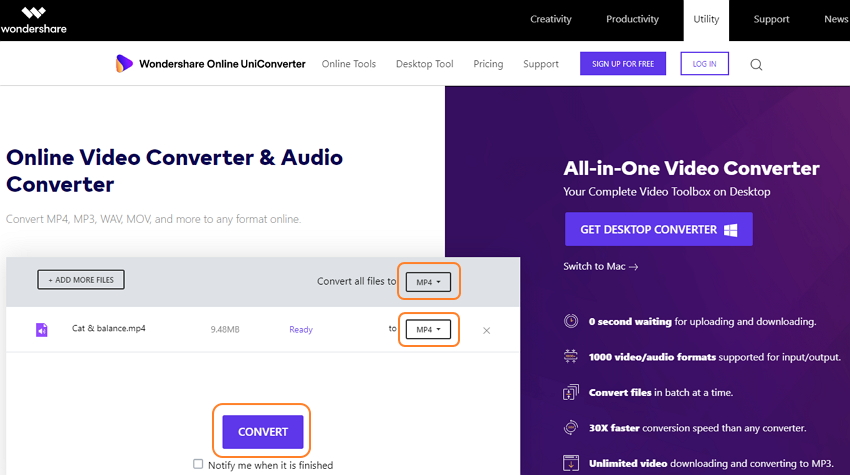Click the batch icon beside Convert files
Image resolution: width=850 pixels, height=475 pixels.
(x=571, y=392)
